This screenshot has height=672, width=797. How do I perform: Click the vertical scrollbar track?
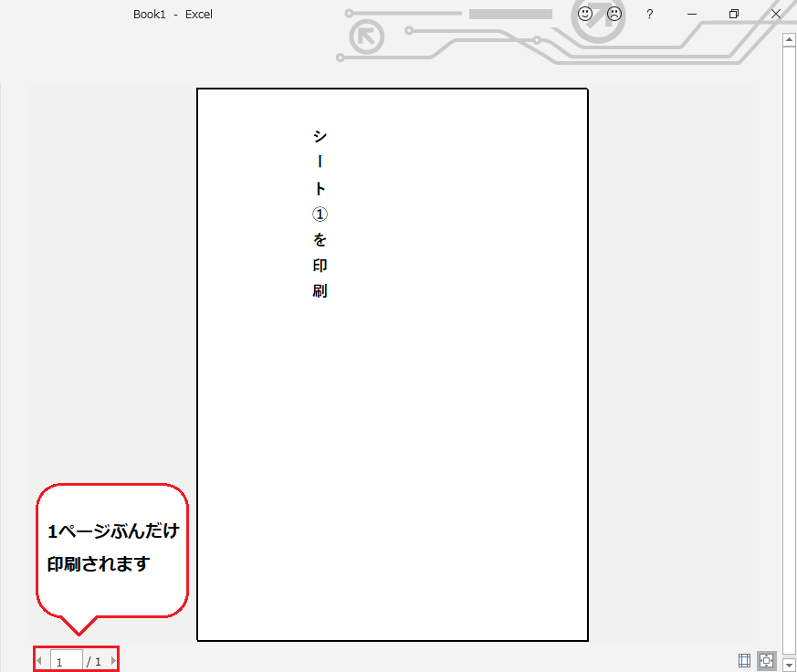pyautogui.click(x=789, y=351)
